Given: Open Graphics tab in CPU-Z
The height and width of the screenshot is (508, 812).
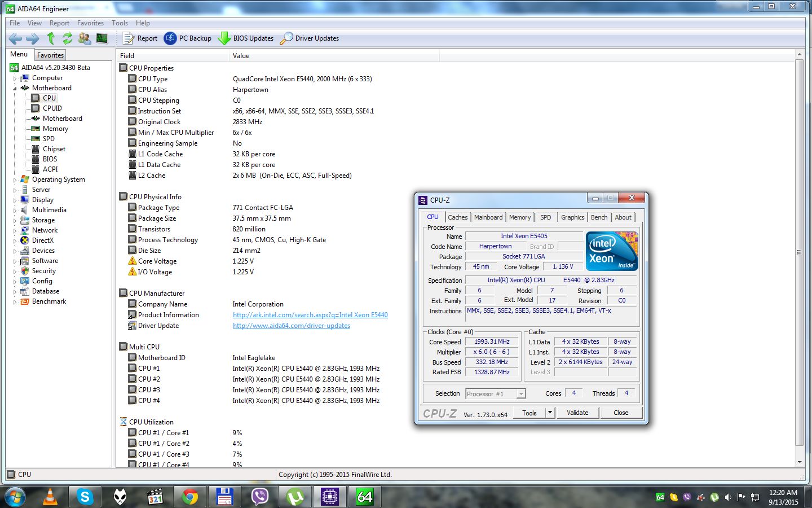Looking at the screenshot, I should [572, 217].
